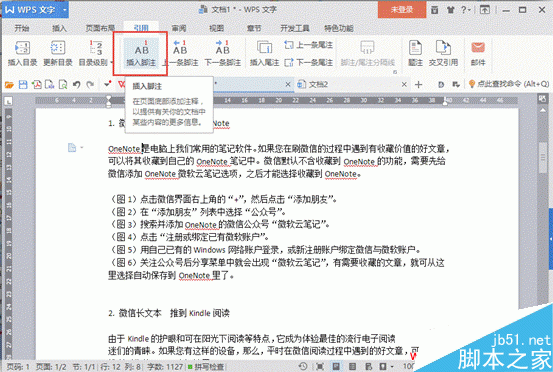Click the Redo arrow icon

[x=90, y=85]
